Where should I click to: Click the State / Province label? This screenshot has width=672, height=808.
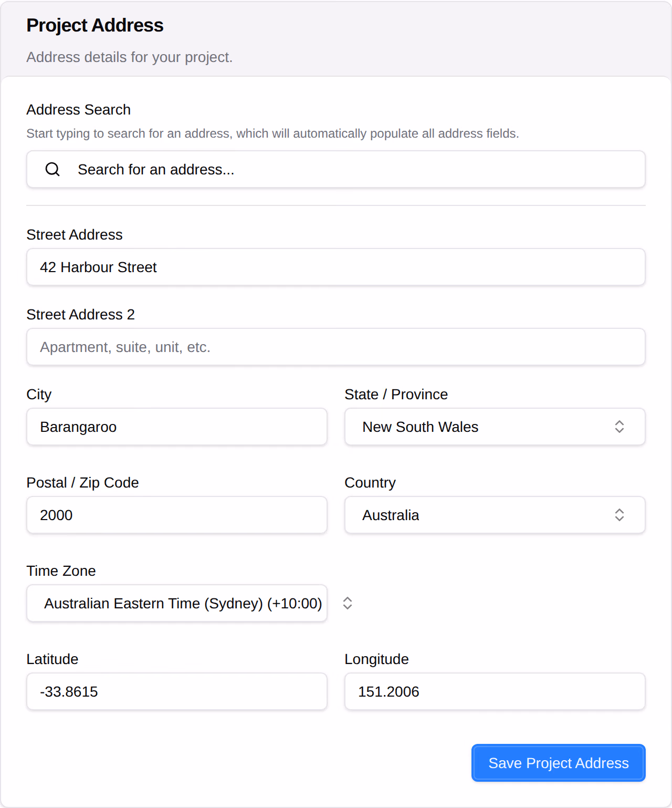coord(396,394)
